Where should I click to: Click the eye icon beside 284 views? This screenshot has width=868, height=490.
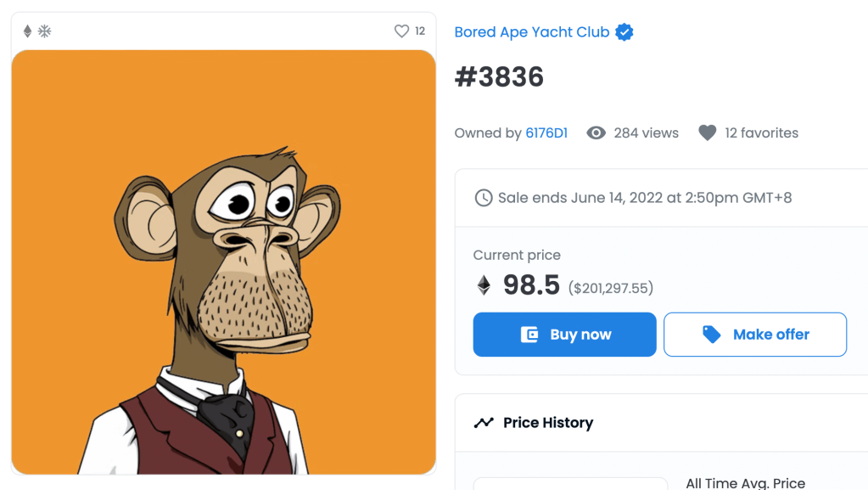[x=596, y=132]
